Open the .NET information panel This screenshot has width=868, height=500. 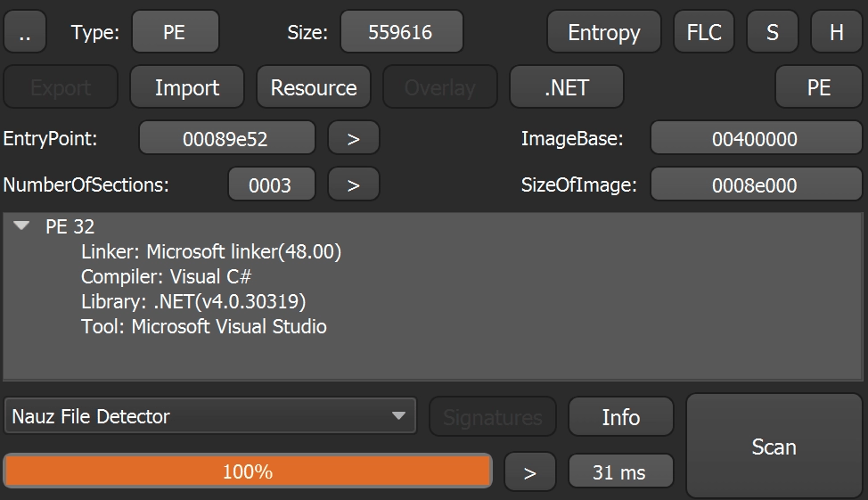(566, 87)
